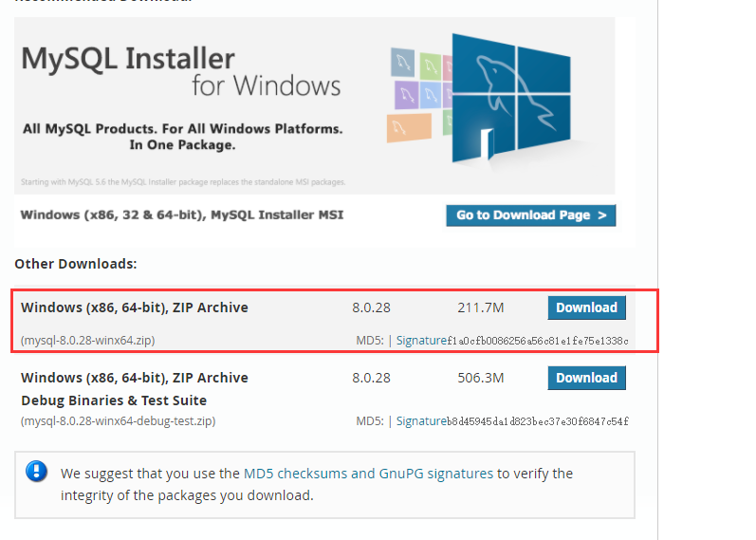Screen dimensions: 756x540
Task: Click the 506.3M file size value
Action: pyautogui.click(x=481, y=378)
